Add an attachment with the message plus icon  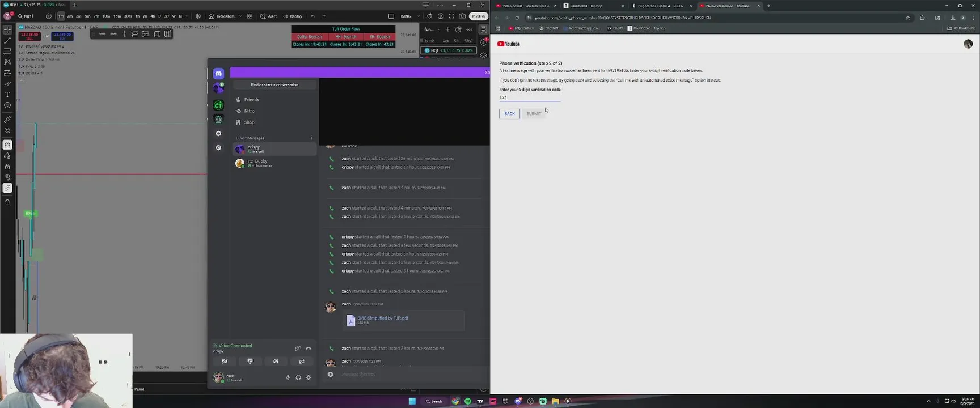331,374
